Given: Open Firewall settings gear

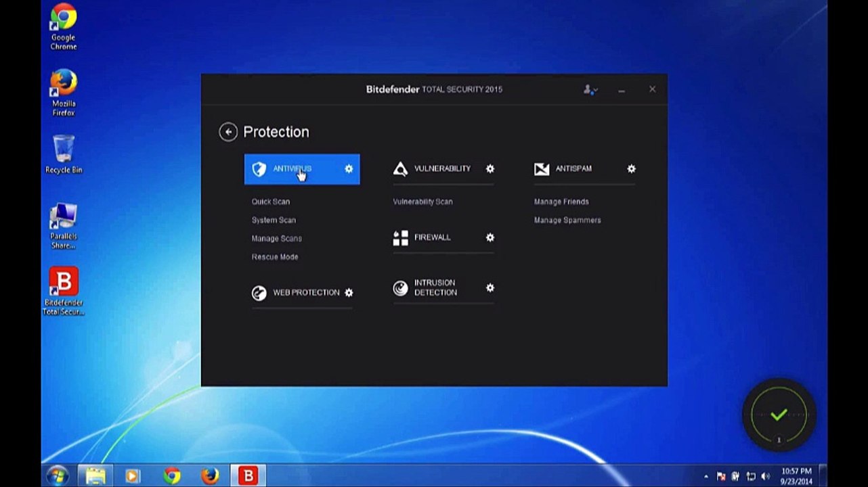Looking at the screenshot, I should (490, 237).
